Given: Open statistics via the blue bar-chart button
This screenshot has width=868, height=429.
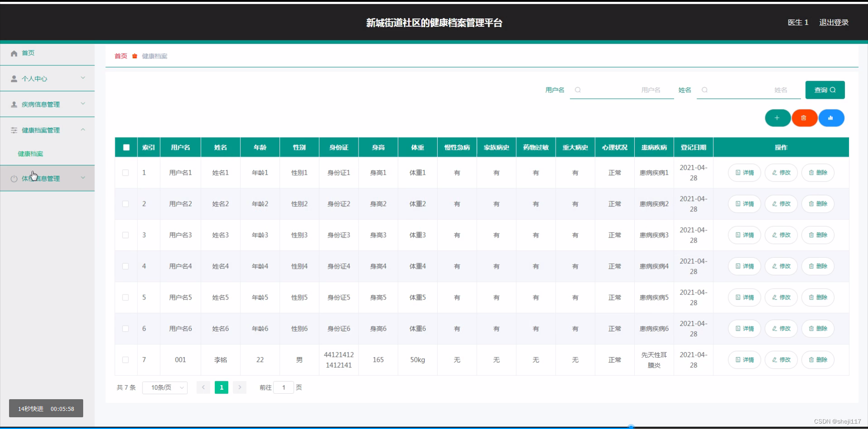Looking at the screenshot, I should (831, 118).
